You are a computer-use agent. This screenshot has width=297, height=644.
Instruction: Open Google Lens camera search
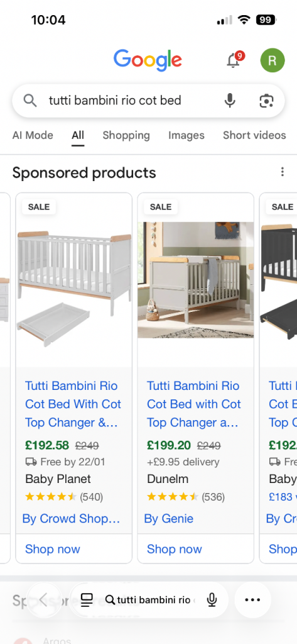click(x=267, y=101)
